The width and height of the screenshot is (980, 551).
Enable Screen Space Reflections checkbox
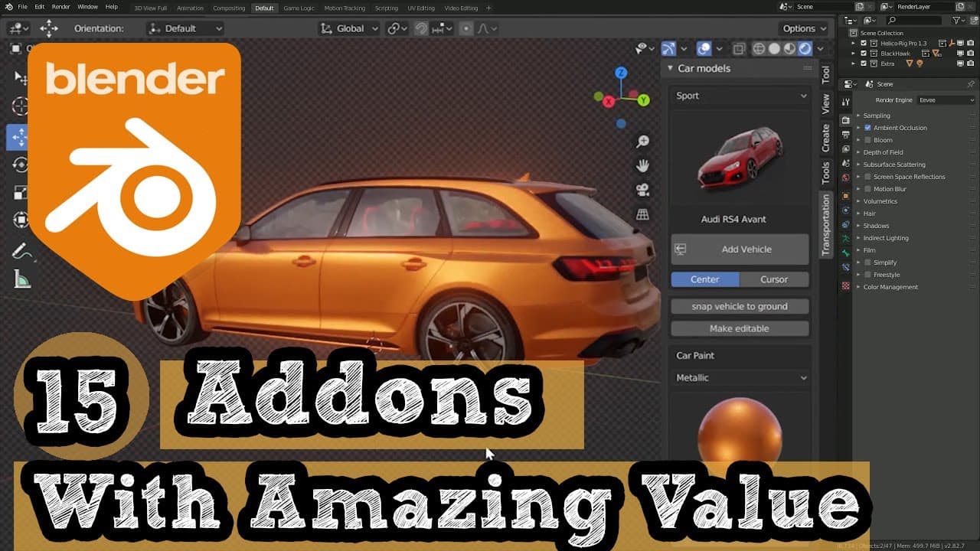(x=867, y=177)
